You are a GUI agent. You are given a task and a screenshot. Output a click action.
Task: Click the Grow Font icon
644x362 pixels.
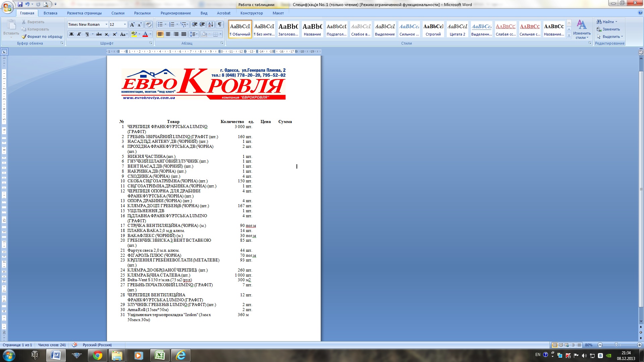click(132, 24)
